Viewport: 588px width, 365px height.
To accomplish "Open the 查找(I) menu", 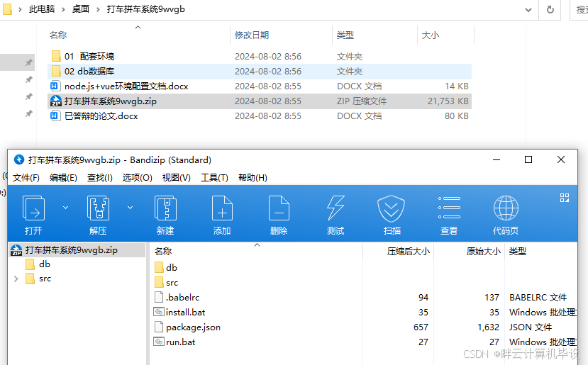I will coord(100,178).
